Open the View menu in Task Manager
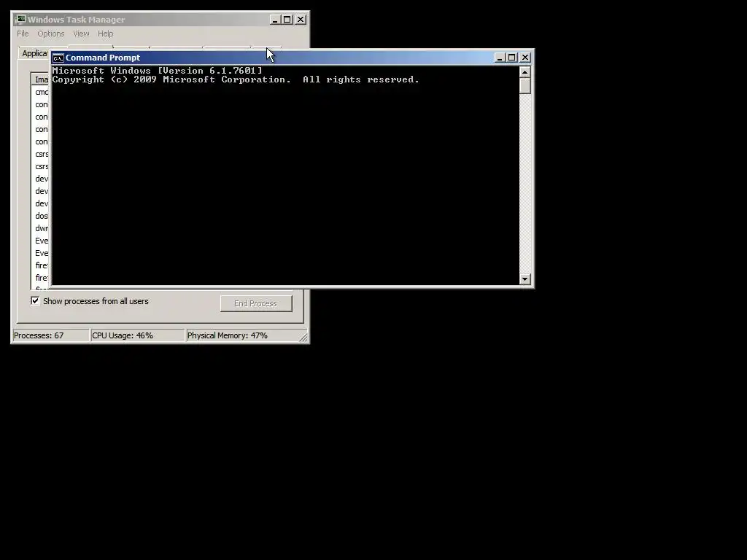Screen dimensions: 747x560 coord(81,34)
